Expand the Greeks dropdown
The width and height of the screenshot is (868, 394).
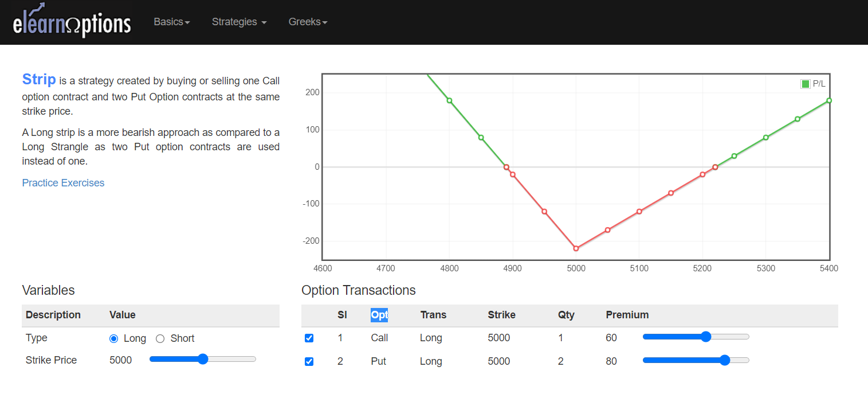coord(308,22)
